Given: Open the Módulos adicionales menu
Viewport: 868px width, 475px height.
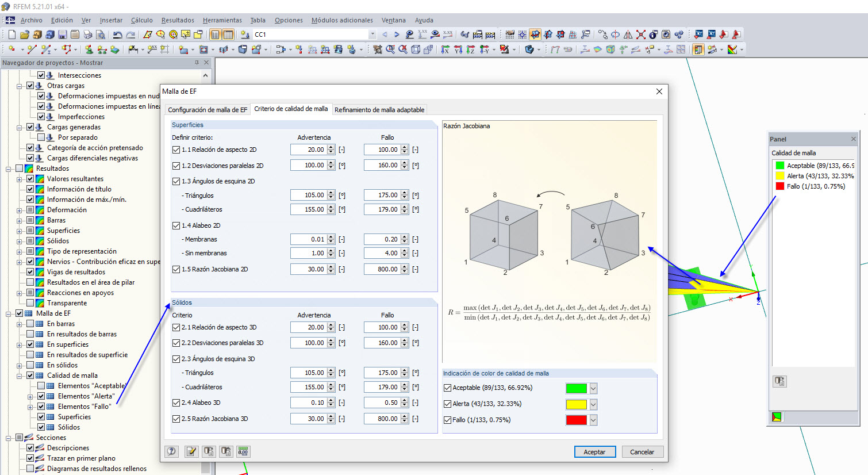Looking at the screenshot, I should point(342,20).
